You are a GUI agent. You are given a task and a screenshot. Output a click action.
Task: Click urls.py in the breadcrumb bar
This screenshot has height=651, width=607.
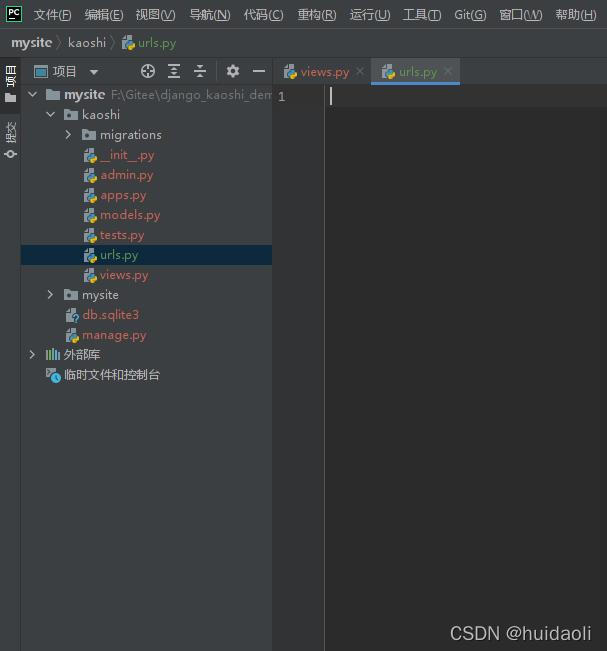(149, 43)
